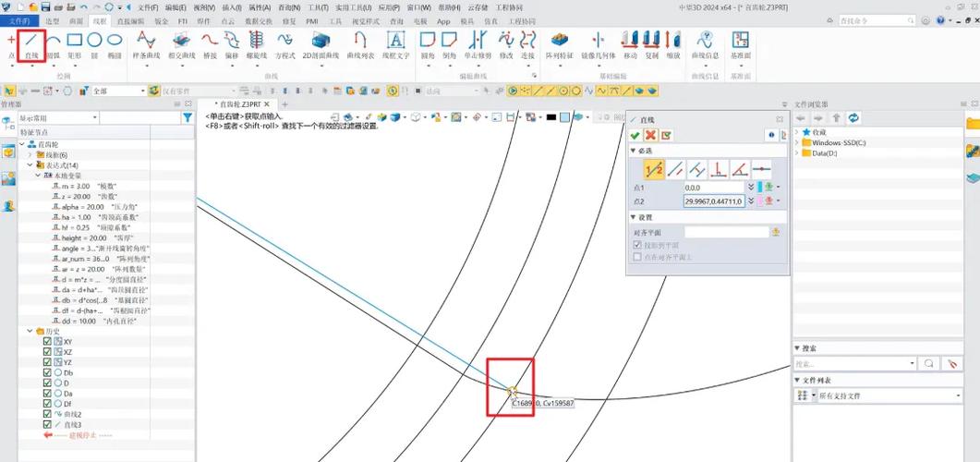
Task: Toggle the Df circle checkbox
Action: click(47, 403)
